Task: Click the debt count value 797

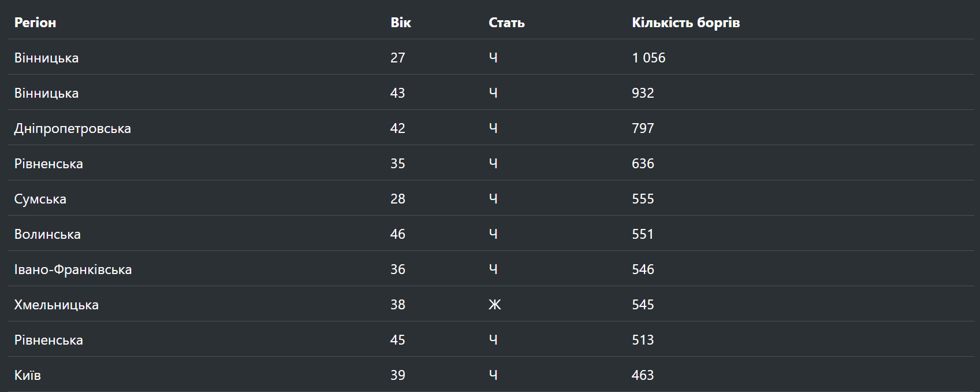Action: 643,128
